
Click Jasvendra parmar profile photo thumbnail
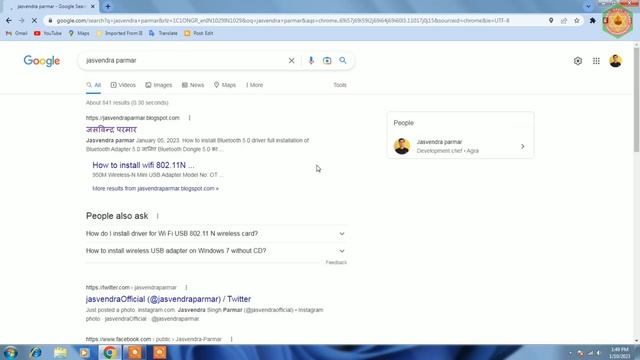[x=402, y=146]
